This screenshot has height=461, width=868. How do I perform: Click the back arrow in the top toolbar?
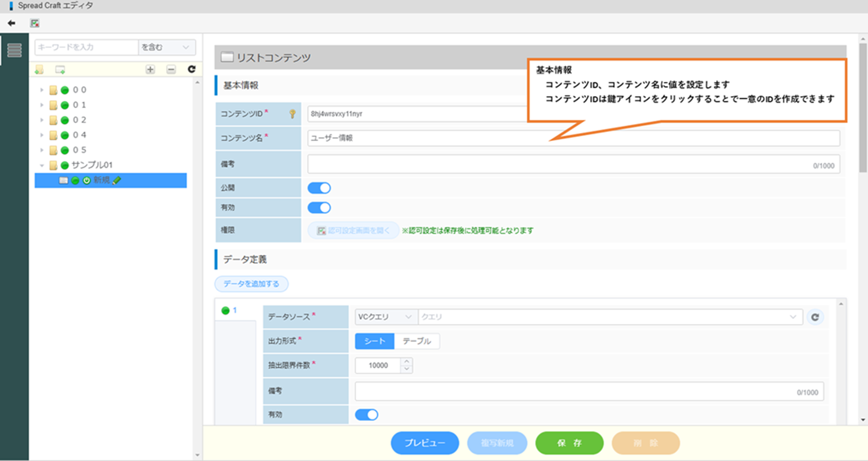pos(11,23)
